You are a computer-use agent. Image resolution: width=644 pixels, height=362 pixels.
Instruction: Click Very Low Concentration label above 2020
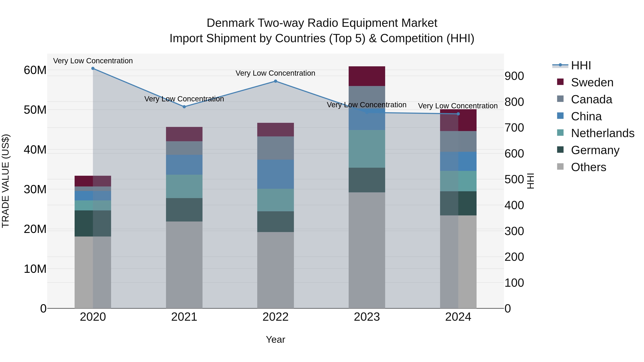(93, 61)
